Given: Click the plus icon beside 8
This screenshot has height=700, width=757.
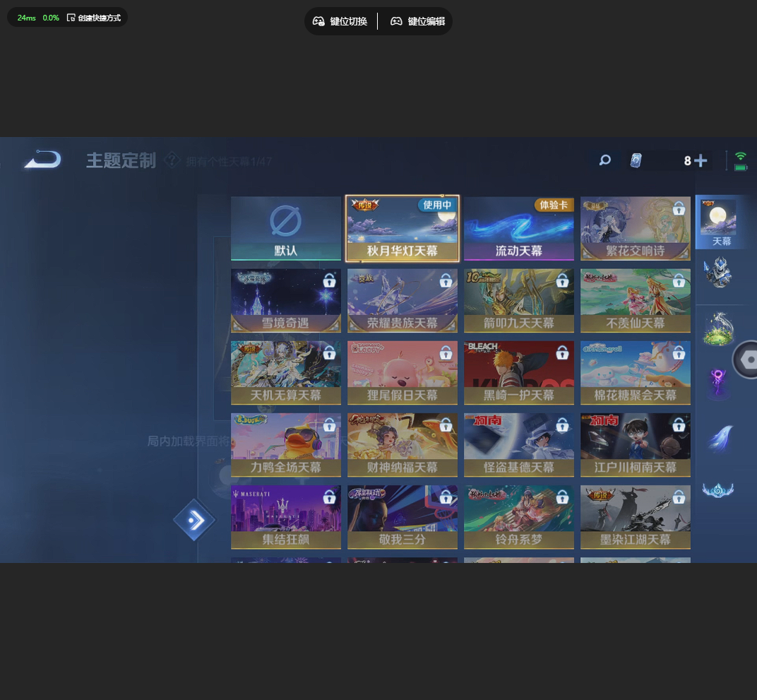Looking at the screenshot, I should pyautogui.click(x=700, y=160).
